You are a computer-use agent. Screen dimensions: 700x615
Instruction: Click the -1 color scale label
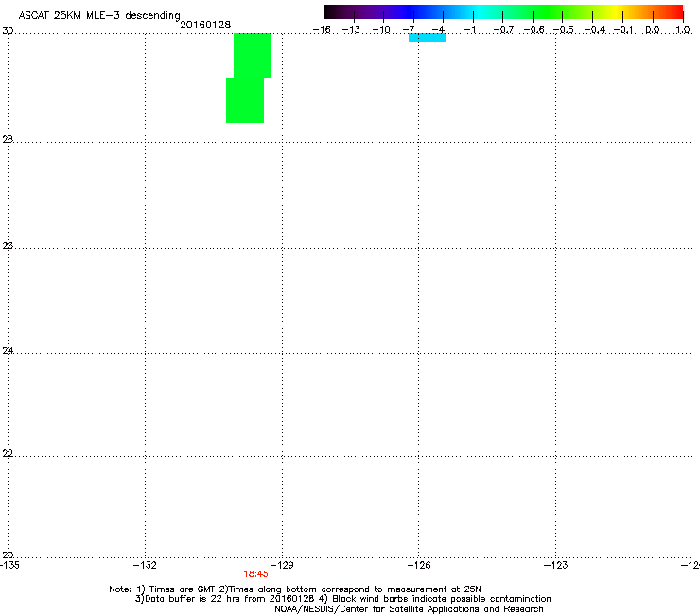point(470,30)
